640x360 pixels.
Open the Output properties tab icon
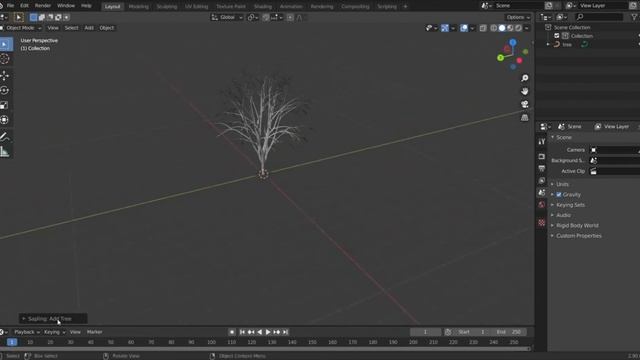[542, 168]
